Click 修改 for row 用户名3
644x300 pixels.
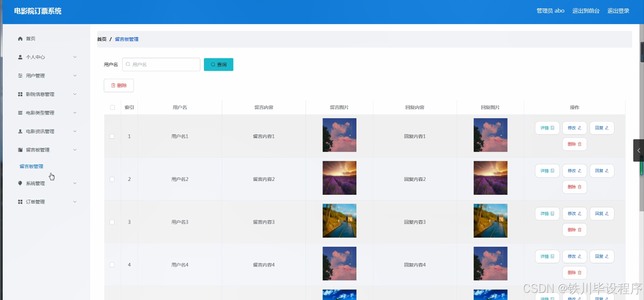tap(575, 214)
